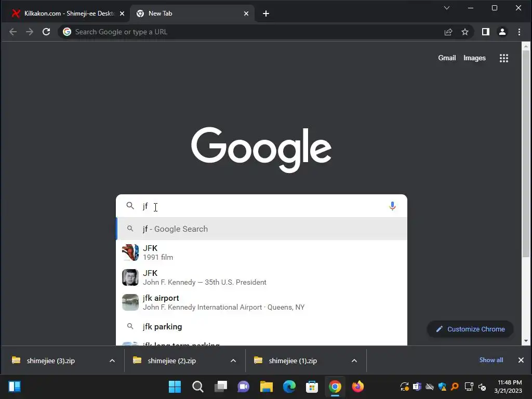Bookmark this tab with the star icon

click(465, 32)
